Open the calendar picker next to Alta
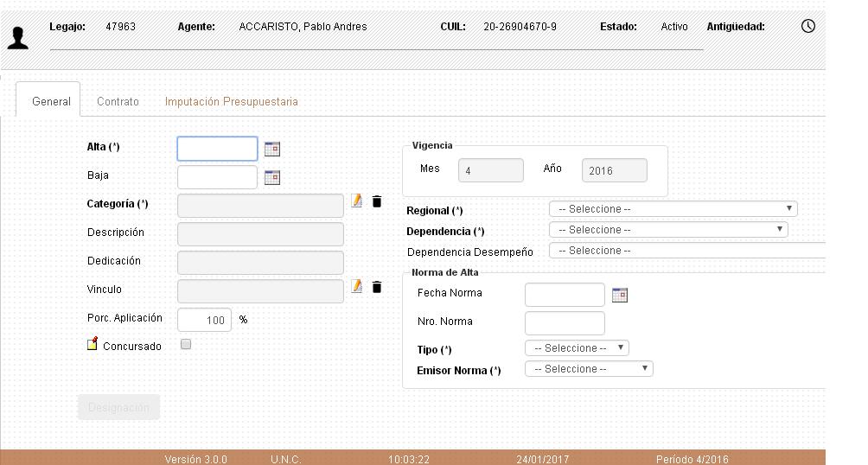The image size is (868, 465). 272,149
